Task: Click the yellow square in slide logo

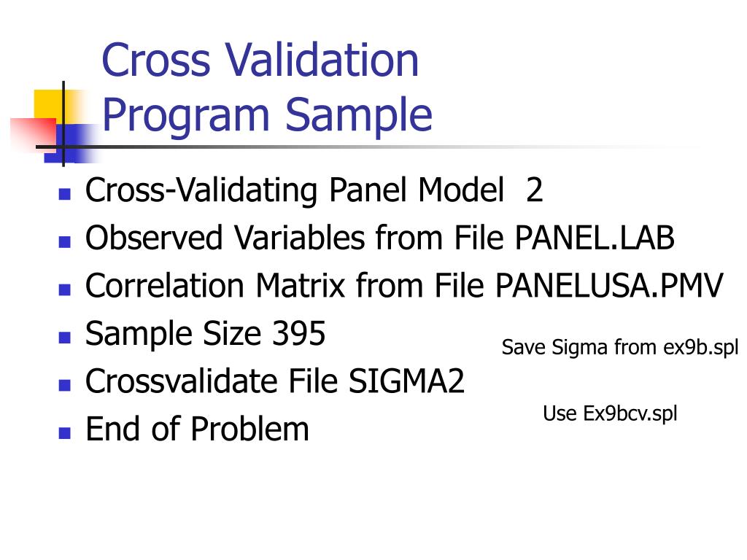Action: (47, 104)
